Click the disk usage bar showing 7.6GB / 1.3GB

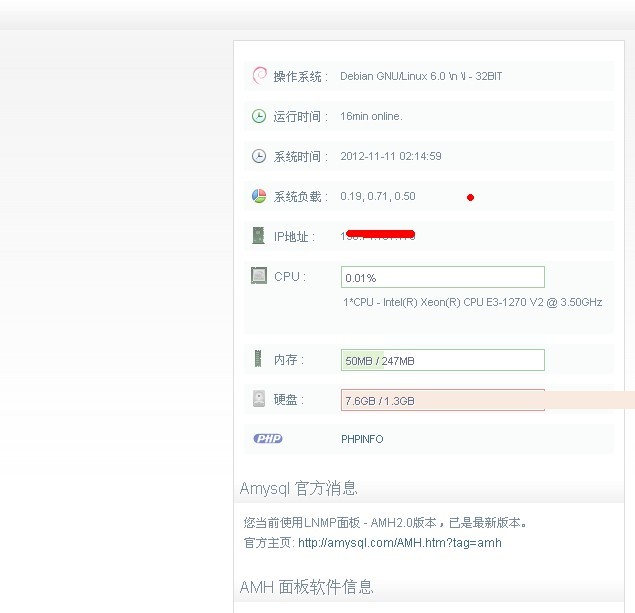[442, 400]
